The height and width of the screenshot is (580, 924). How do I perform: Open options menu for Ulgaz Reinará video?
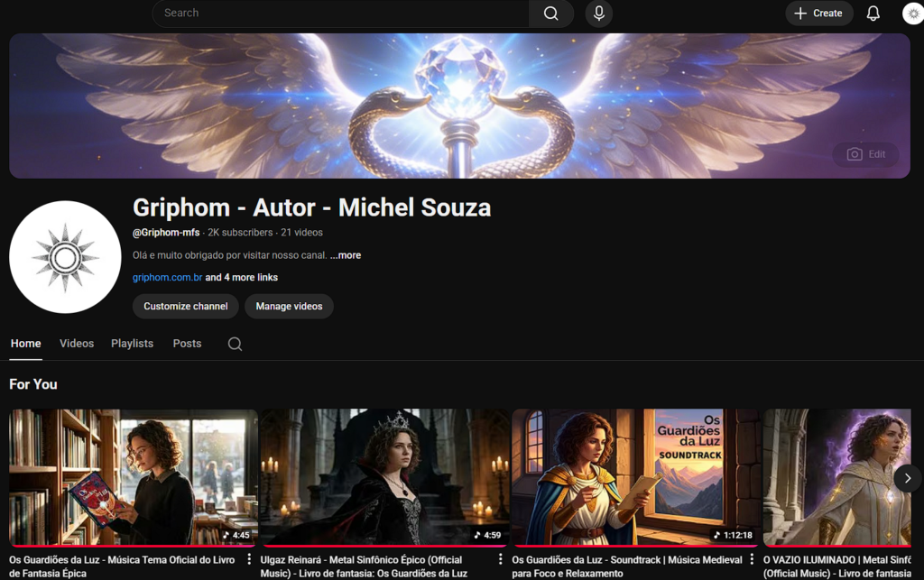point(500,559)
